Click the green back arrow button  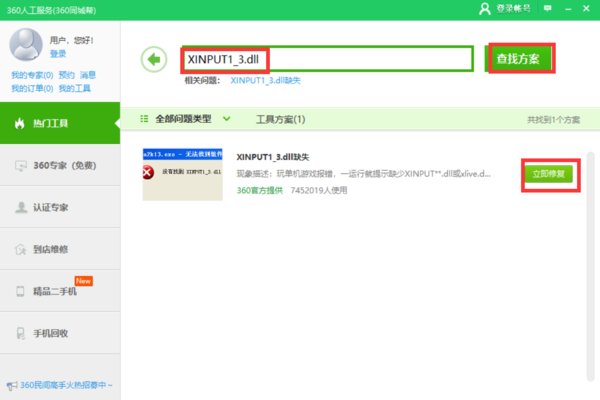(153, 59)
